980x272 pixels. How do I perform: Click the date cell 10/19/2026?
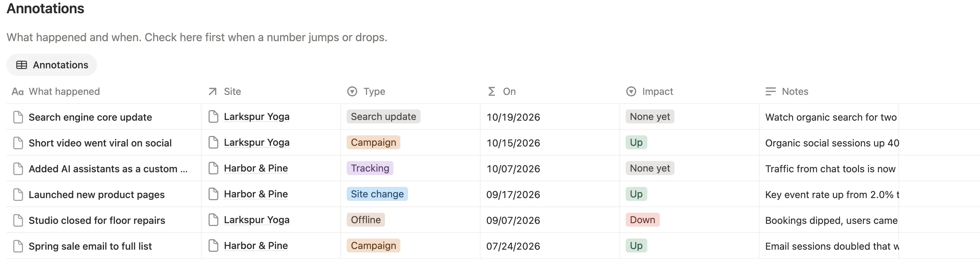(x=550, y=117)
